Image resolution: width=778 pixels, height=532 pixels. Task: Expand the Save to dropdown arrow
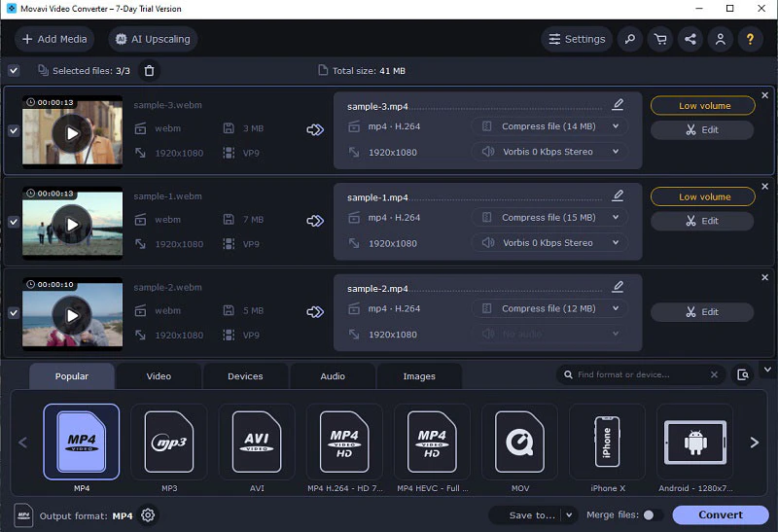(x=569, y=515)
